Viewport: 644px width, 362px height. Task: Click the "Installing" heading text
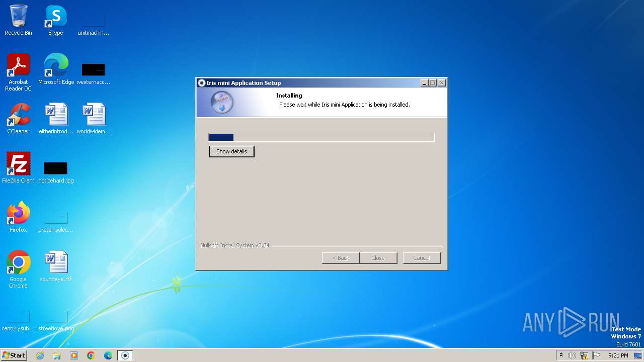pyautogui.click(x=289, y=96)
